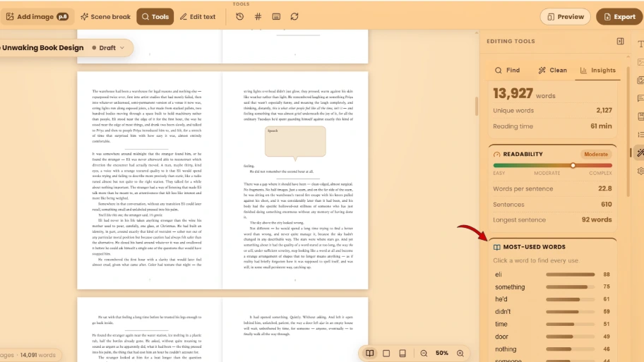Select book cover view icon
Screen dimensions: 644x362
point(402,354)
